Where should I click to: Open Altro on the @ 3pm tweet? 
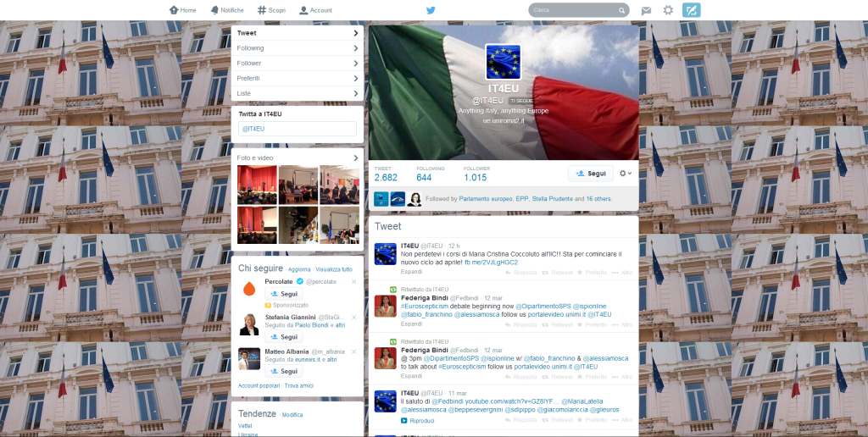pyautogui.click(x=622, y=377)
